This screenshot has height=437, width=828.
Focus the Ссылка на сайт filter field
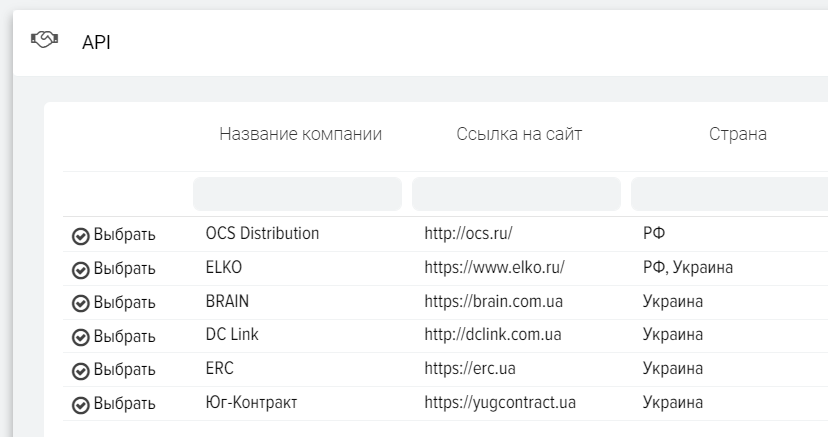point(516,194)
